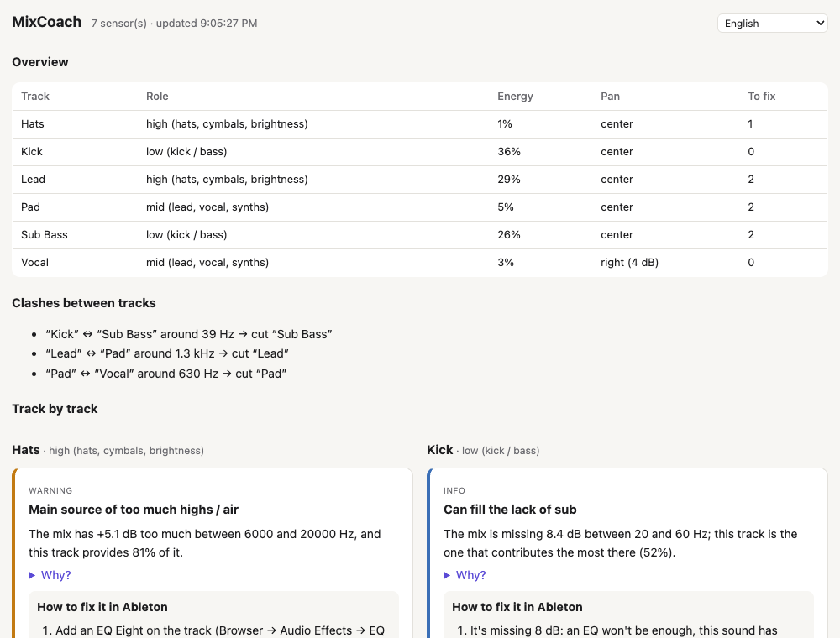Viewport: 840px width, 638px height.
Task: Open the English language dropdown
Action: (x=773, y=23)
